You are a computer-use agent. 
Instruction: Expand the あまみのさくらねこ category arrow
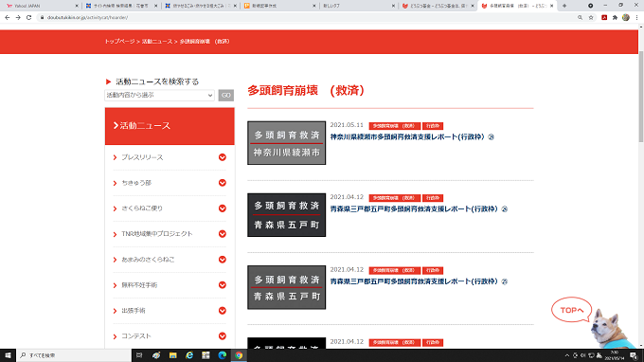click(x=223, y=260)
